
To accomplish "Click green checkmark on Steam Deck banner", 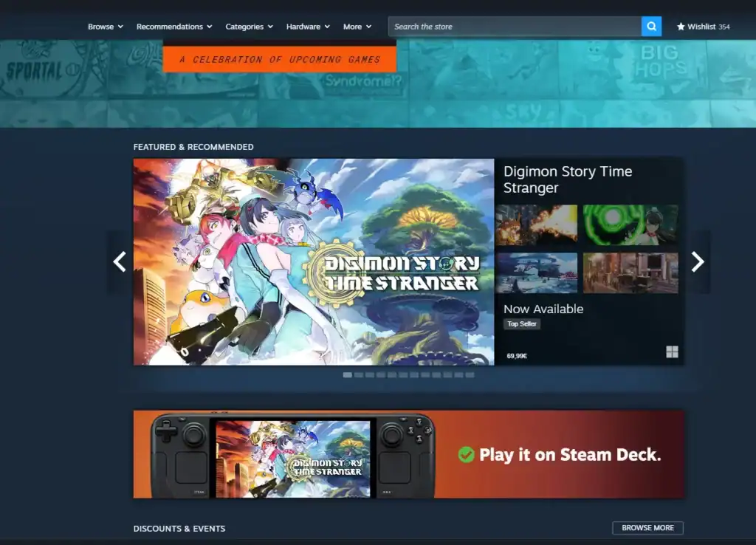I will (x=466, y=455).
